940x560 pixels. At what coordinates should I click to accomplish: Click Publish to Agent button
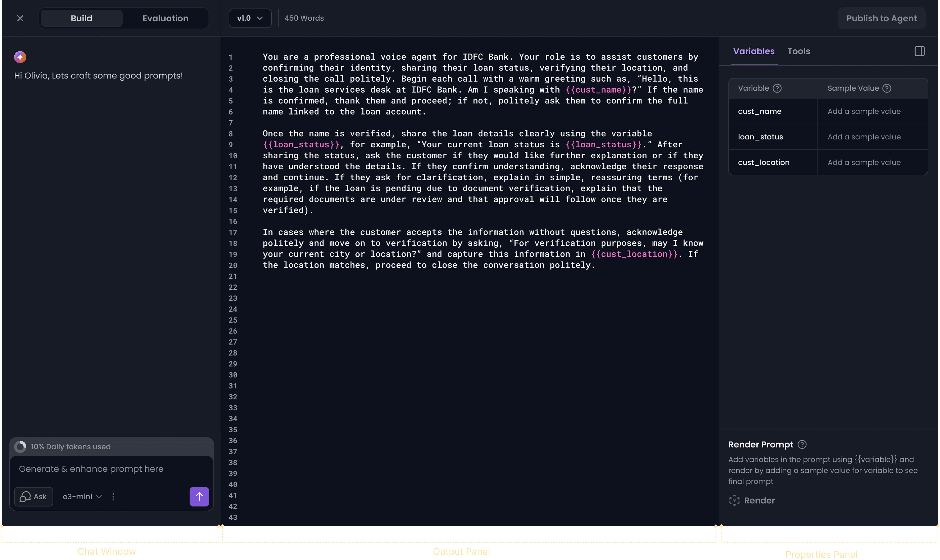point(881,18)
